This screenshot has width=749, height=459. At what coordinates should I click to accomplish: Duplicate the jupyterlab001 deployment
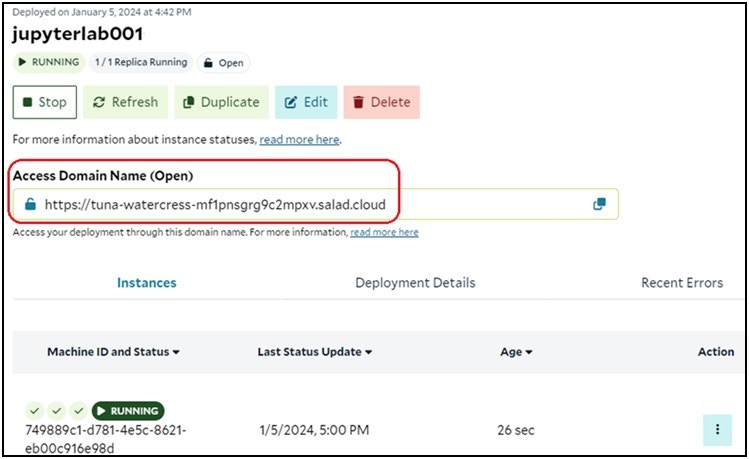point(221,102)
